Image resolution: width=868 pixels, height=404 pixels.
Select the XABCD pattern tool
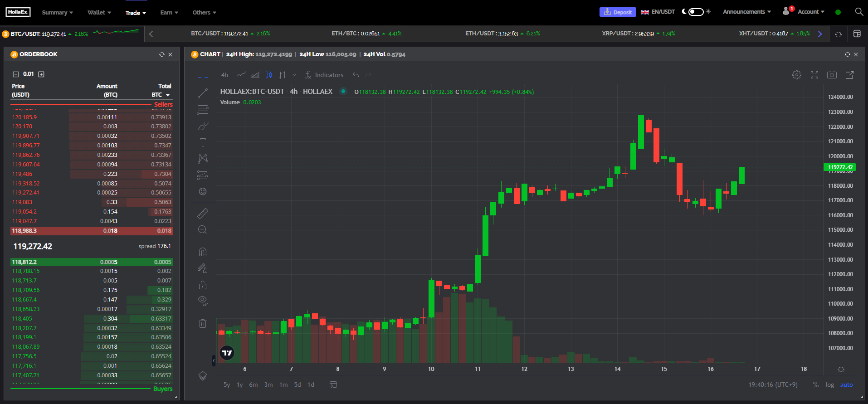[x=203, y=158]
